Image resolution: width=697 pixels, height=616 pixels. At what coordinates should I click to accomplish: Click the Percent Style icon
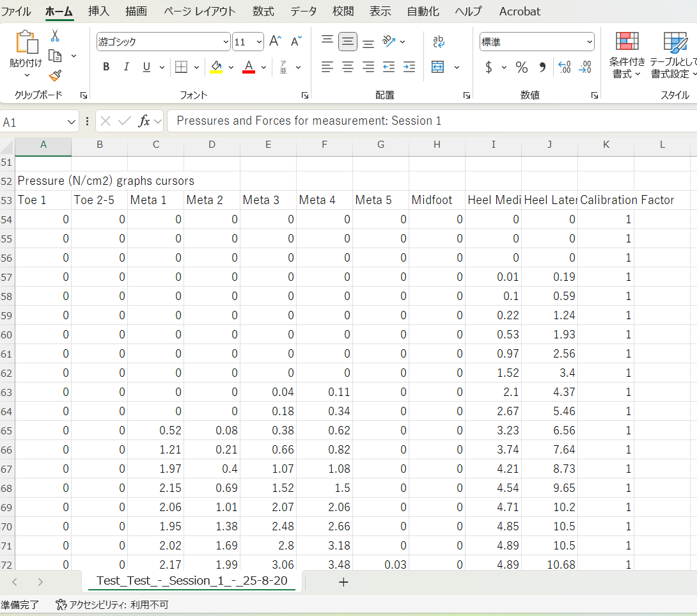[522, 67]
